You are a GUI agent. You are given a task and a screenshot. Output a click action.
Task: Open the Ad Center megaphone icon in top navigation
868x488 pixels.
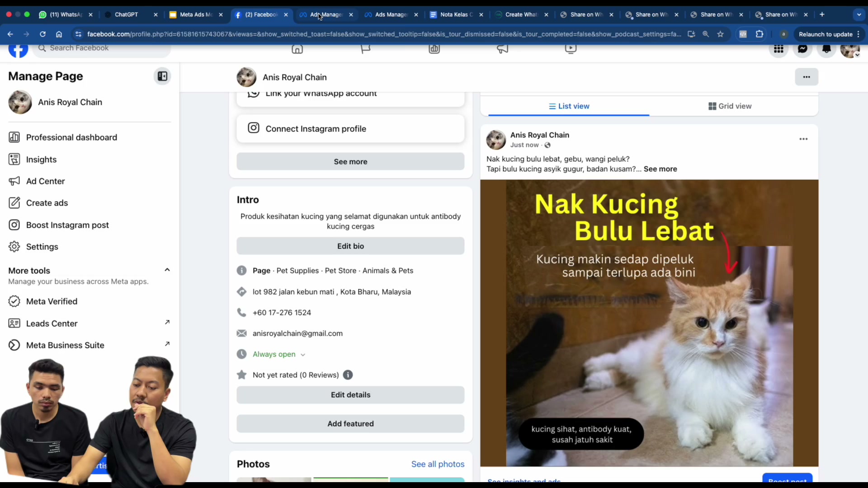click(503, 49)
